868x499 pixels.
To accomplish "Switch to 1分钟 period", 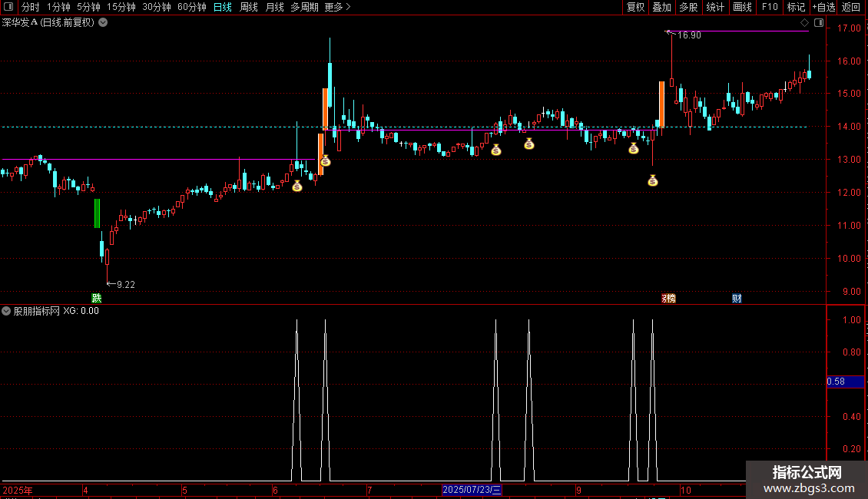I will [58, 7].
